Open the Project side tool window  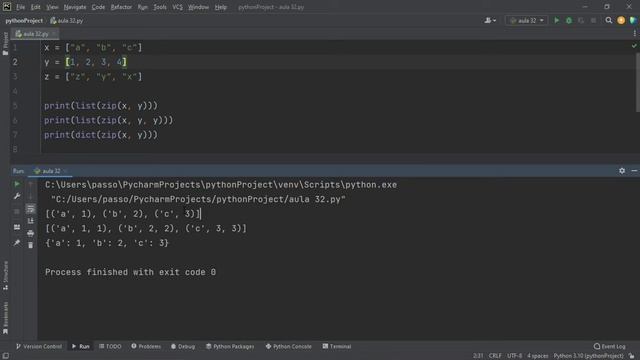pyautogui.click(x=5, y=43)
